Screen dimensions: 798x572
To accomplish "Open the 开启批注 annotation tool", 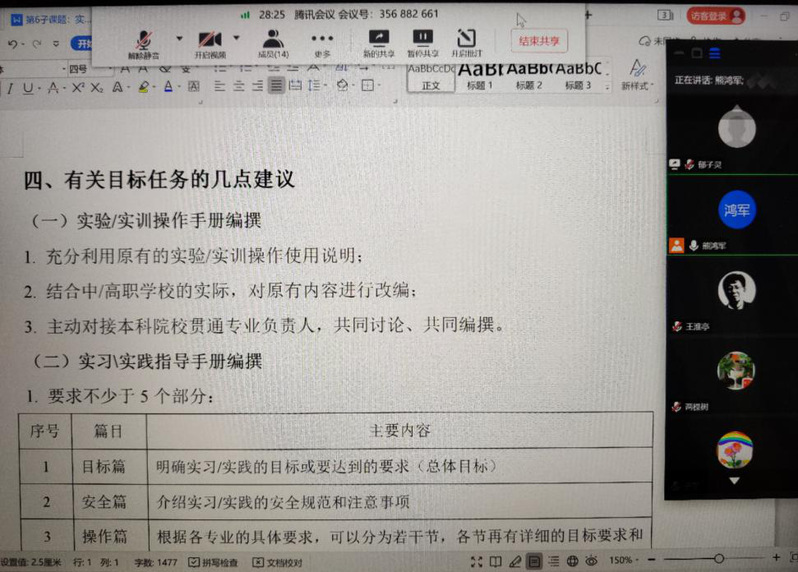I will pyautogui.click(x=467, y=42).
